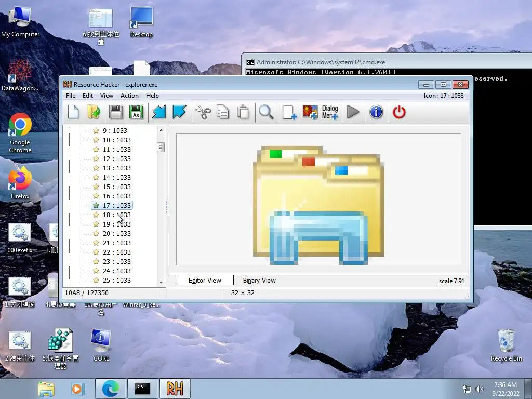Select tree item 12 : 1033
532x399 pixels.
[x=117, y=159]
